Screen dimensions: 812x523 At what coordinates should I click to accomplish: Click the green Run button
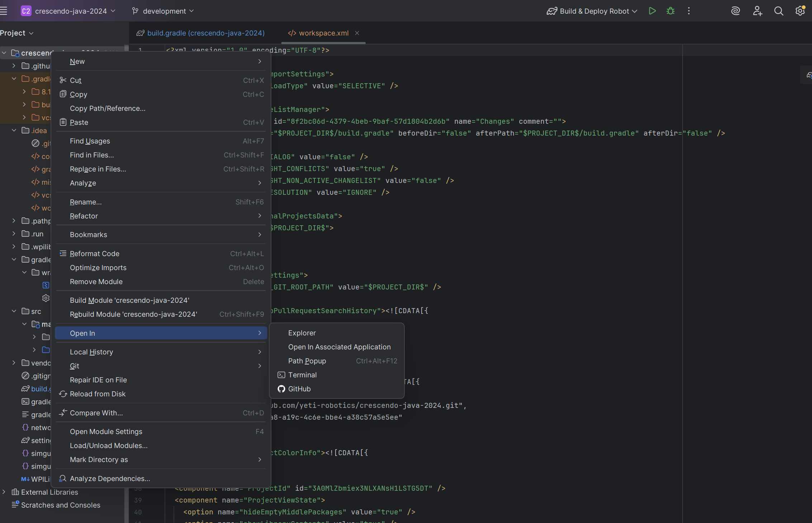pyautogui.click(x=652, y=11)
